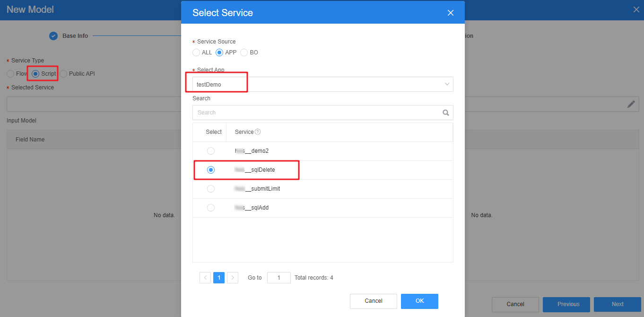Go to the previous page arrow
This screenshot has width=644, height=317.
(x=205, y=278)
